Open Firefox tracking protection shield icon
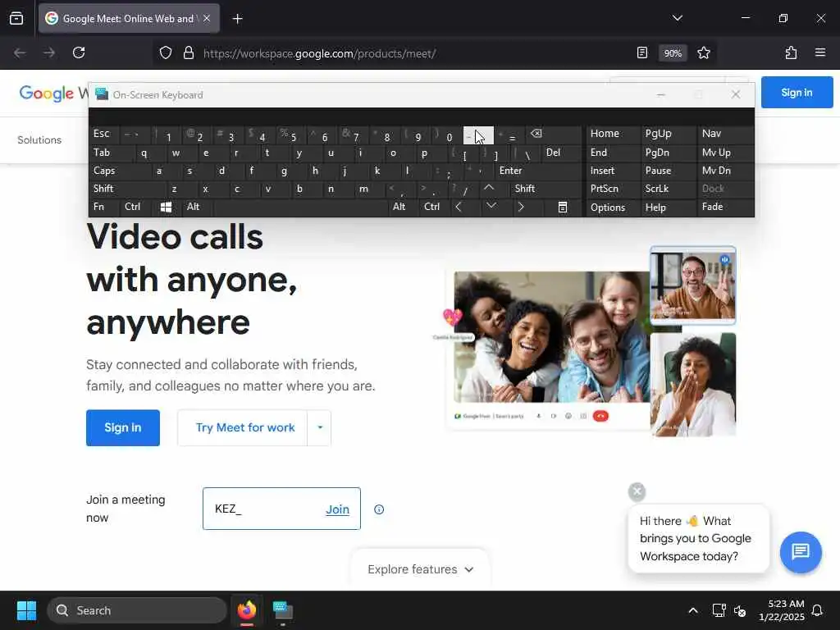The height and width of the screenshot is (630, 840). pyautogui.click(x=166, y=52)
